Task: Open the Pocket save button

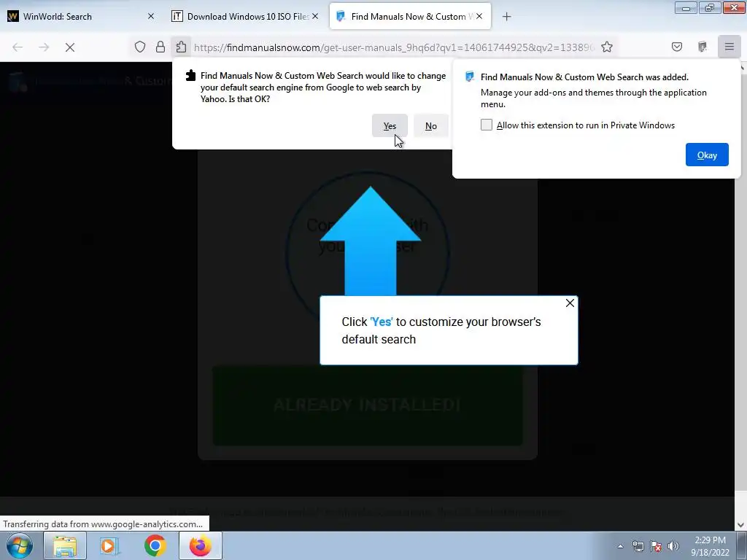Action: pos(676,47)
